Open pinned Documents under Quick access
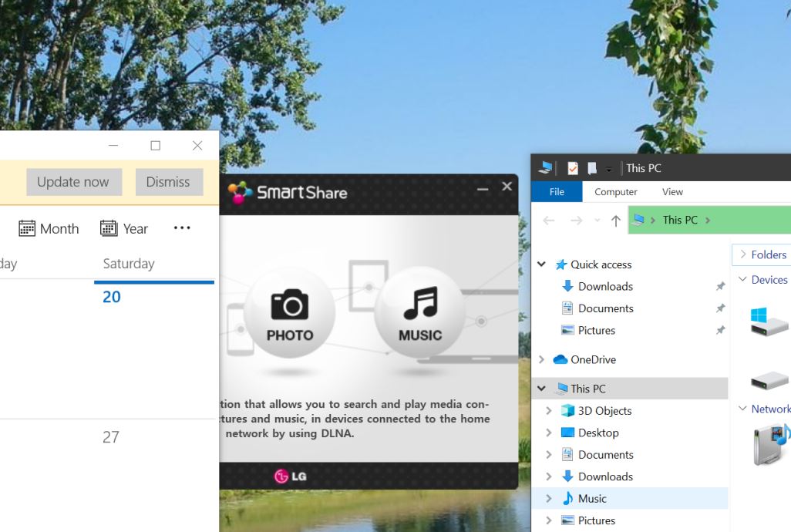791x532 pixels. [x=605, y=308]
